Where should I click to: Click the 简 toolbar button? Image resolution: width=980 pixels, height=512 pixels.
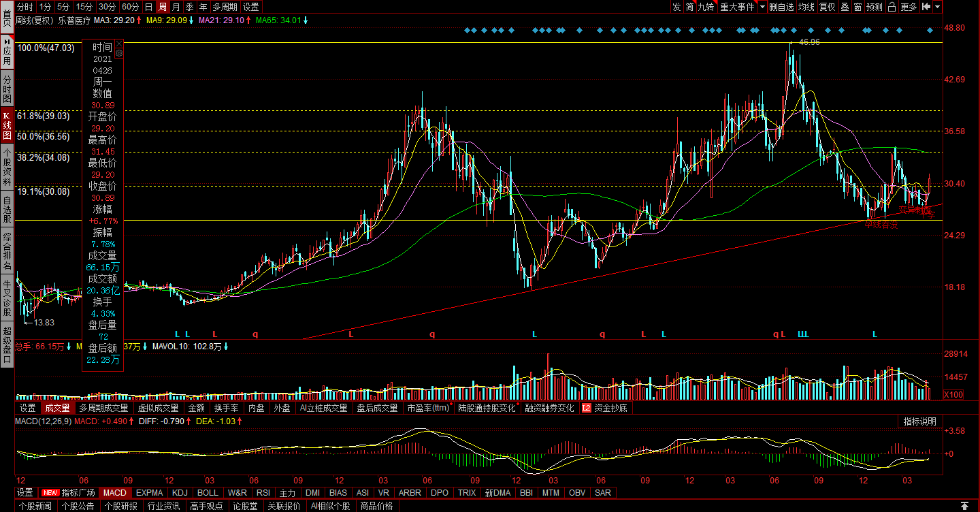(x=689, y=7)
